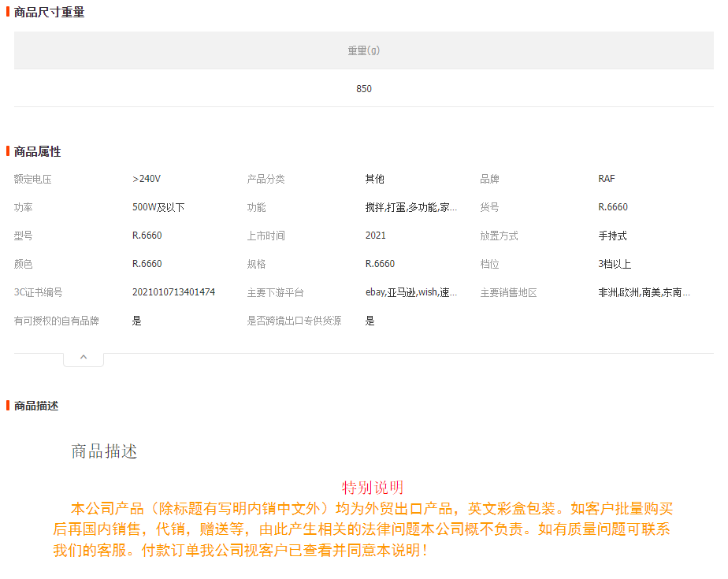Click 是 next to 有可授权的自有品牌
Screen dimensions: 728x579
tap(136, 321)
